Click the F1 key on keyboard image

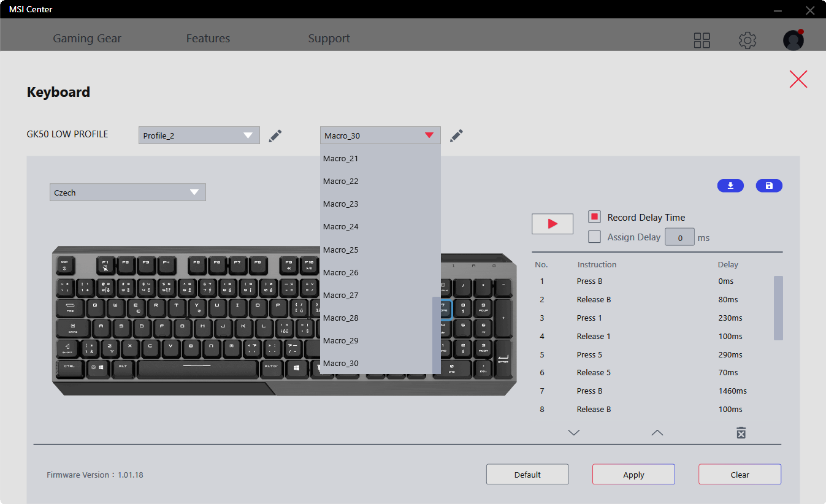105,265
